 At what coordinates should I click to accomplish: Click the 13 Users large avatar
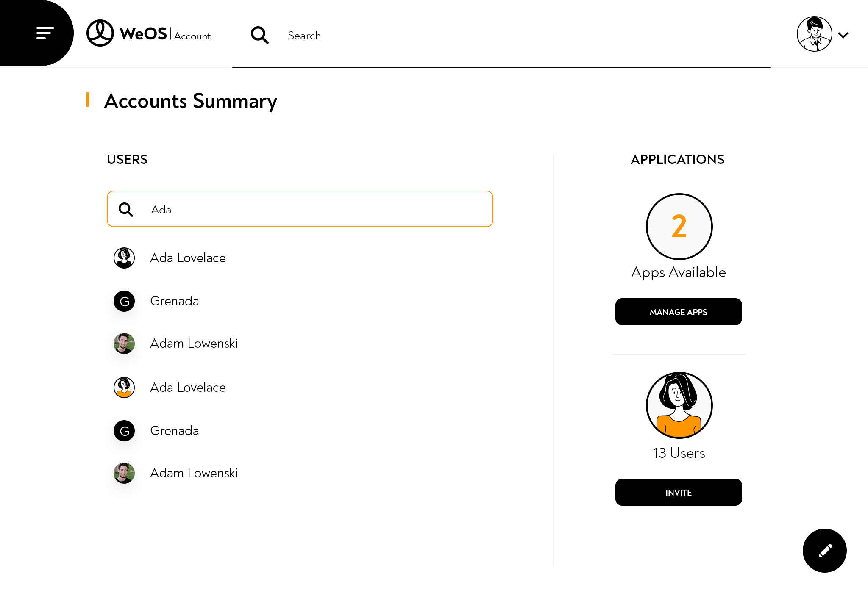coord(679,405)
